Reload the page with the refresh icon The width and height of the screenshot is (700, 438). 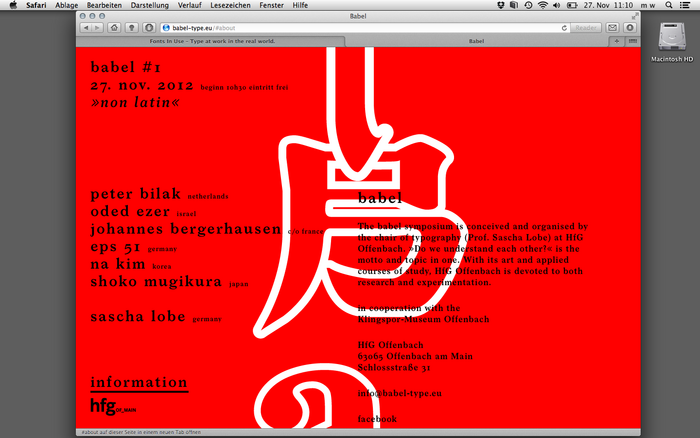click(x=564, y=28)
